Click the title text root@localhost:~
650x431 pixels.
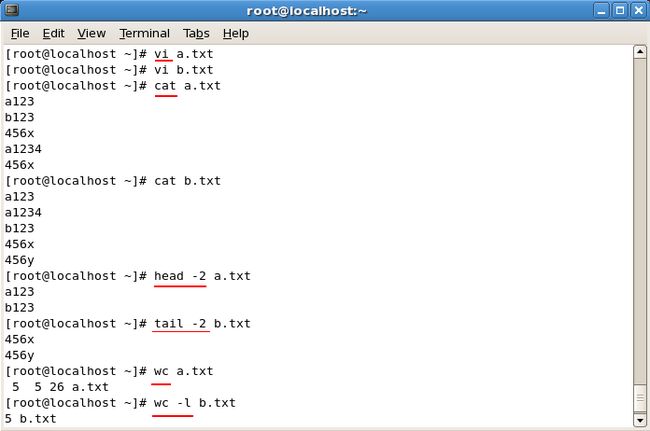[x=307, y=11]
